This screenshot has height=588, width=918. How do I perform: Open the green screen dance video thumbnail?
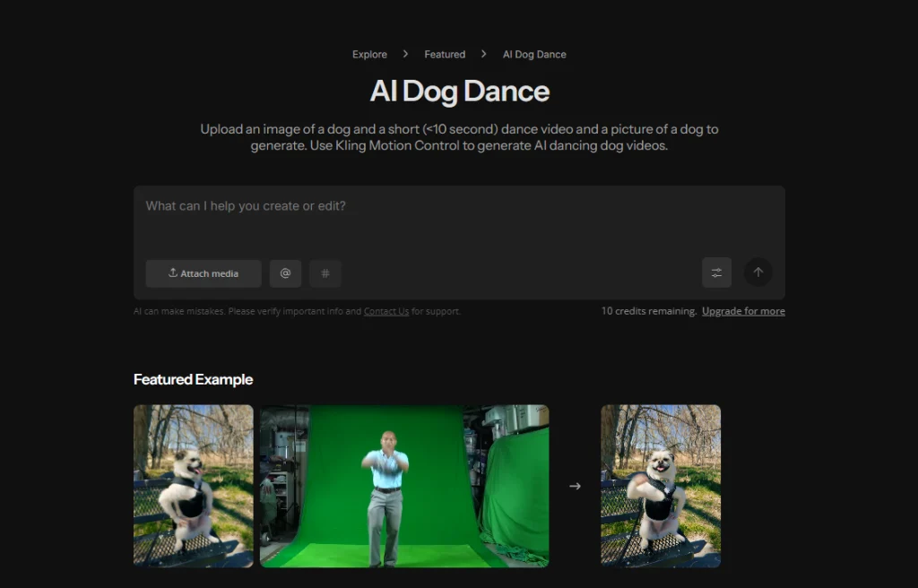point(404,486)
